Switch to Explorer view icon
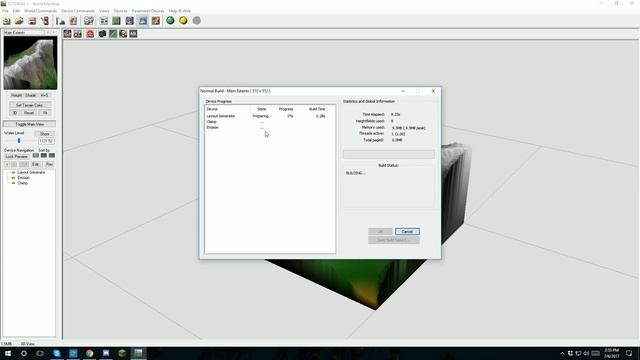 pyautogui.click(x=130, y=21)
